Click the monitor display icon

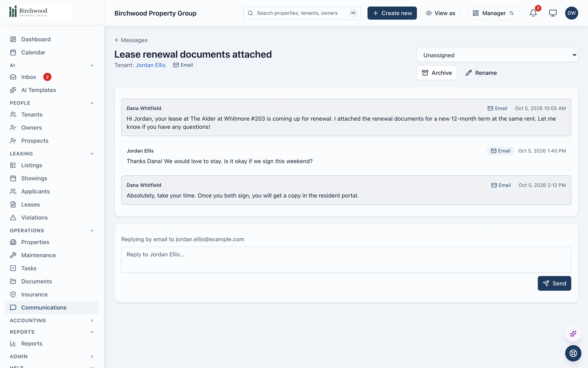tap(553, 13)
